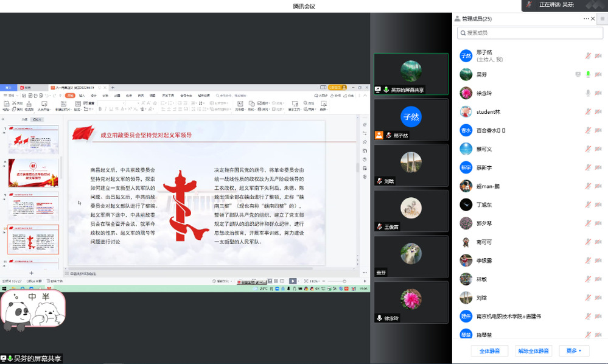Image resolution: width=608 pixels, height=364 pixels.
Task: Toggle microphone for student林
Action: pos(588,112)
